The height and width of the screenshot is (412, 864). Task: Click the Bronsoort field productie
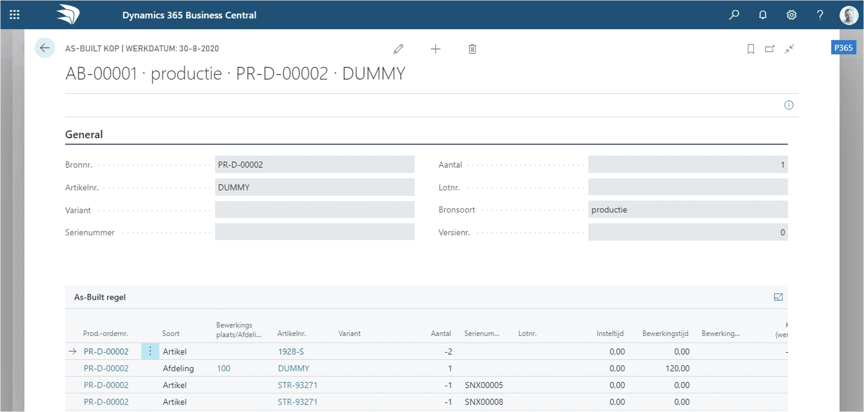(x=688, y=210)
